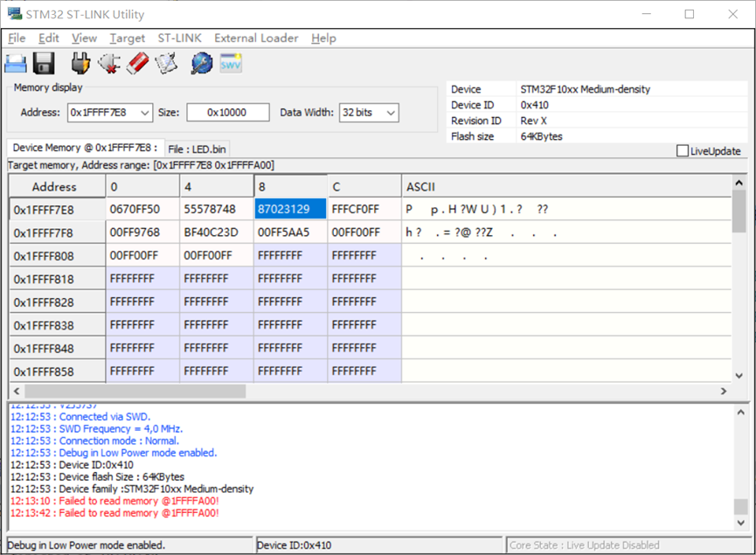
Task: Enable the LiveUpdate checkbox
Action: [683, 151]
